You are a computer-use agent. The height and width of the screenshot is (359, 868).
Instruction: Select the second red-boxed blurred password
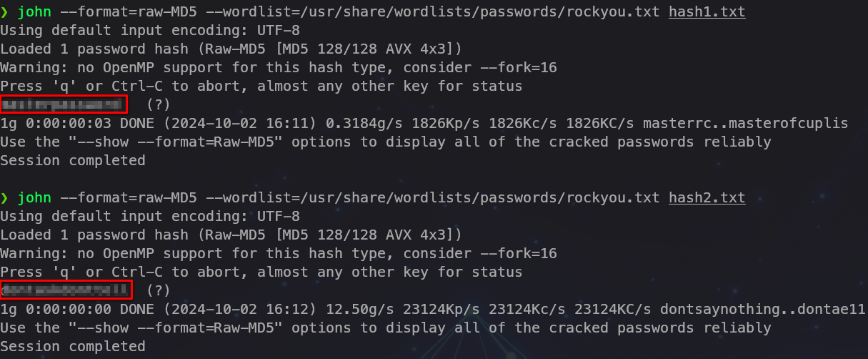(67, 290)
